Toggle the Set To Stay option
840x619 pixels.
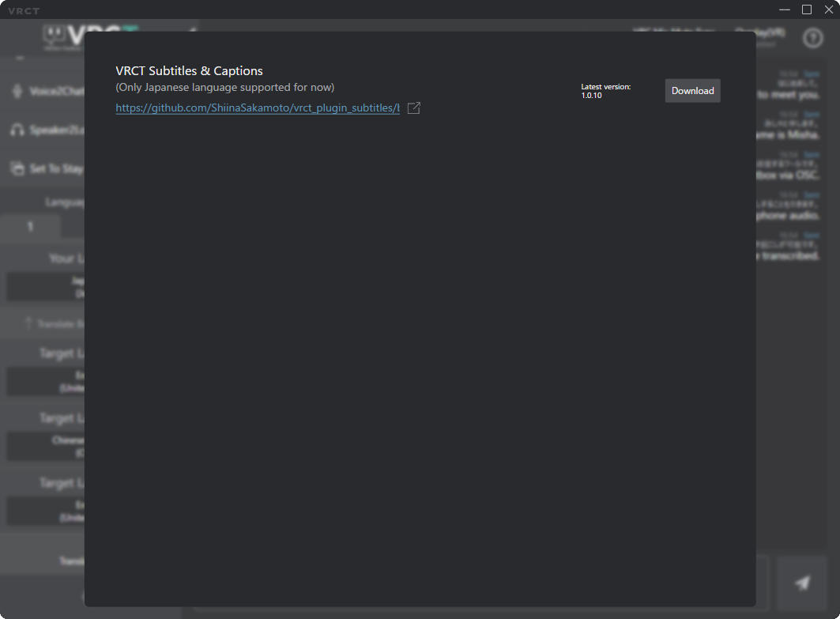click(55, 168)
